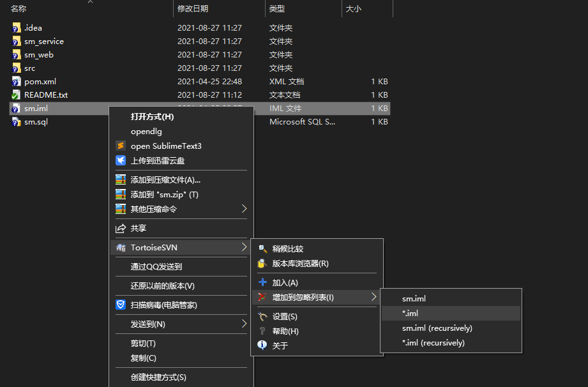Click the README.txt file icon with green check

coord(16,95)
